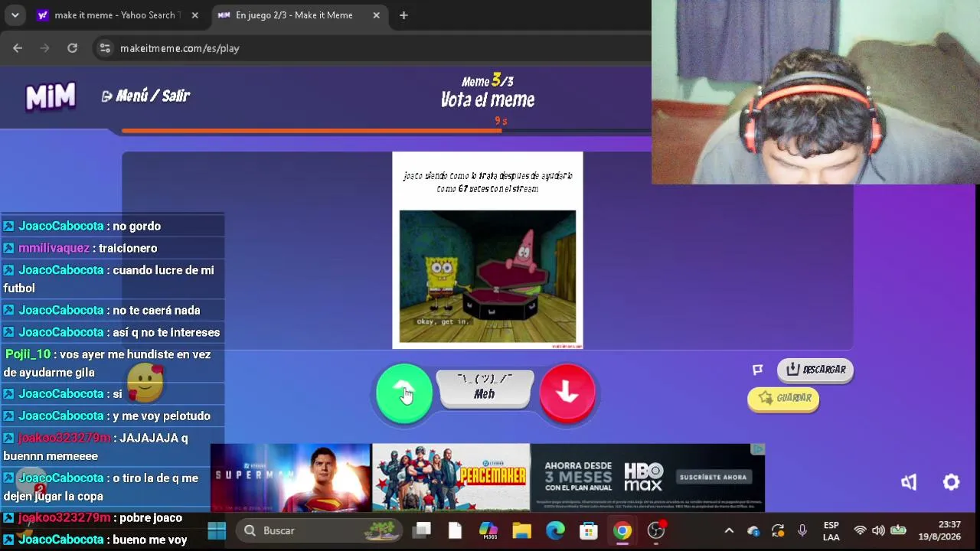View site information icon in address bar
This screenshot has width=980, height=551.
pos(105,48)
